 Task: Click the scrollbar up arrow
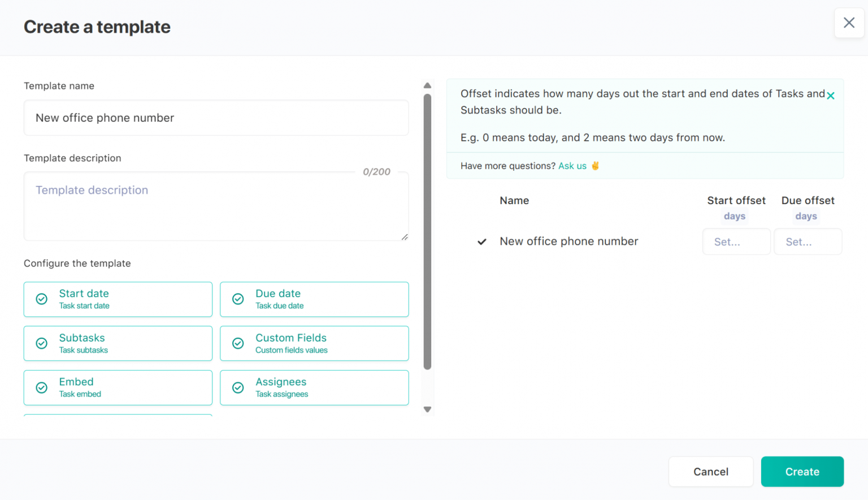428,85
